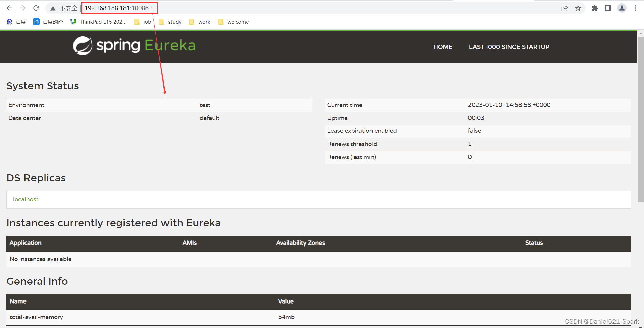The width and height of the screenshot is (644, 328).
Task: Go back with the browser back arrow
Action: pyautogui.click(x=9, y=8)
